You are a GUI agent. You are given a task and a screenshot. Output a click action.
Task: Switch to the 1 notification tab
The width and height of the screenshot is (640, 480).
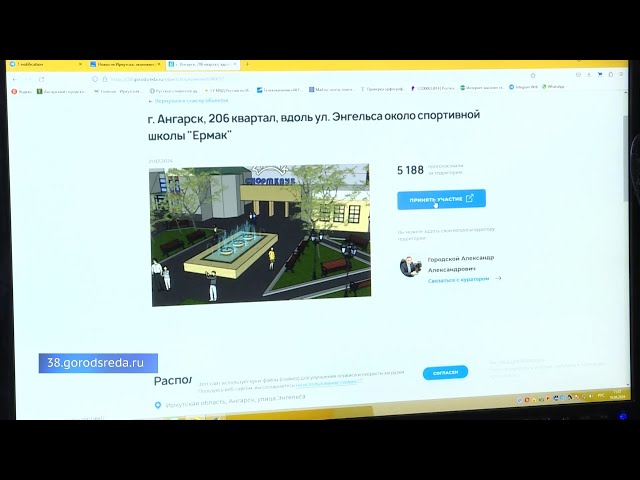(45, 64)
